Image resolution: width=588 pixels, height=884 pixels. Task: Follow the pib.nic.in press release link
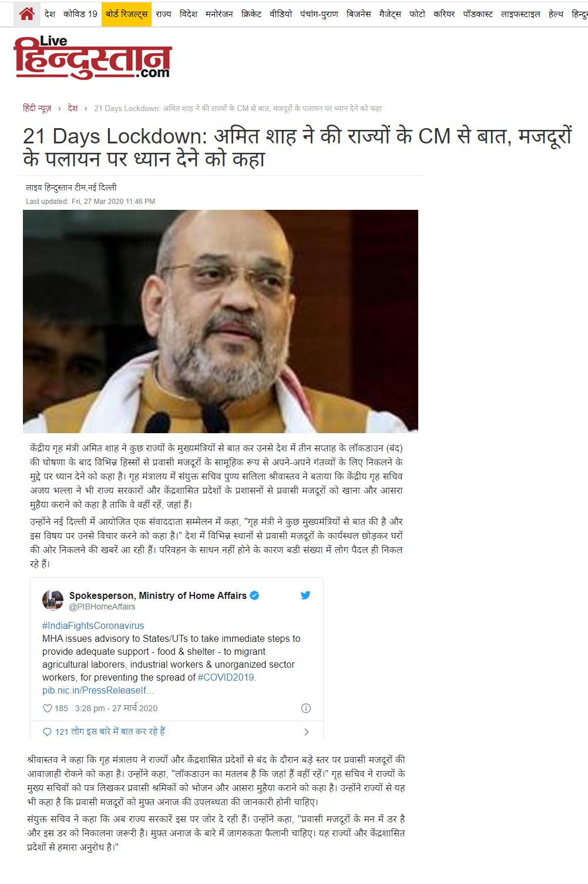click(98, 690)
